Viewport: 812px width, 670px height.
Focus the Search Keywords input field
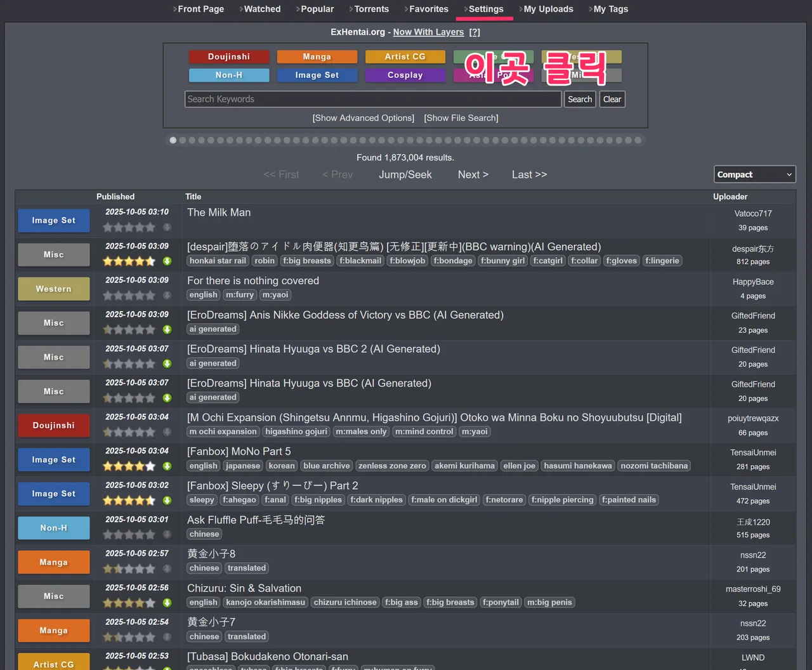point(372,99)
